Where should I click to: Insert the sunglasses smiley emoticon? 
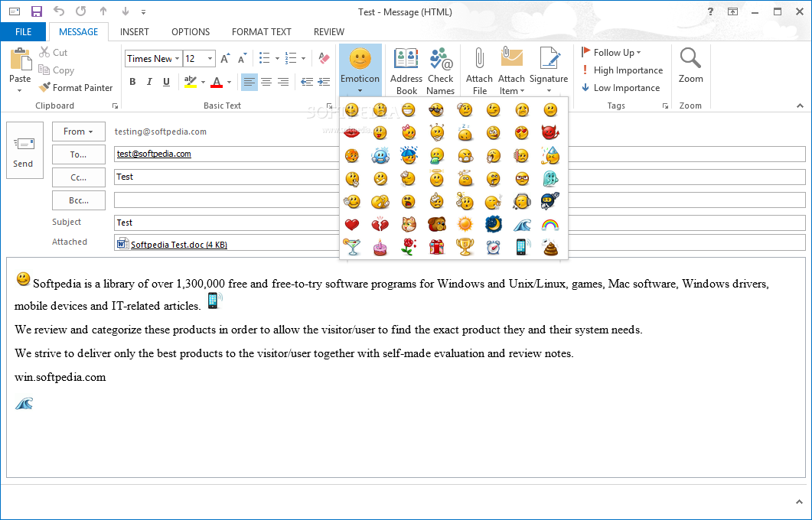coord(436,109)
